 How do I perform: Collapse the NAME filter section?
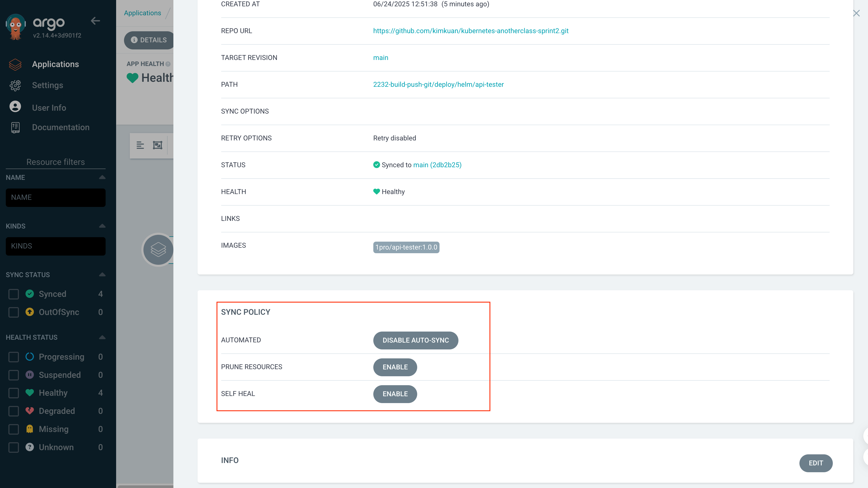point(102,177)
